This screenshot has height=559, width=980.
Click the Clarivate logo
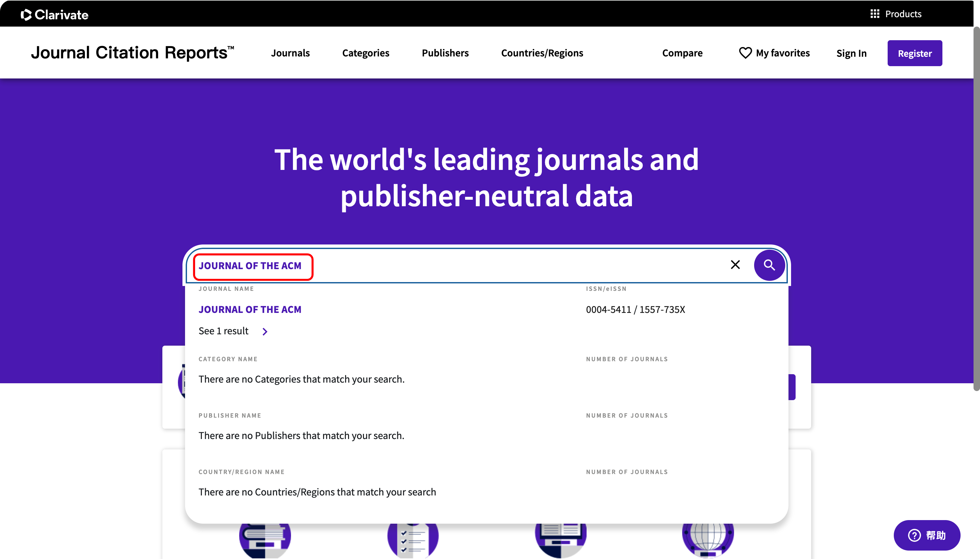pyautogui.click(x=54, y=15)
